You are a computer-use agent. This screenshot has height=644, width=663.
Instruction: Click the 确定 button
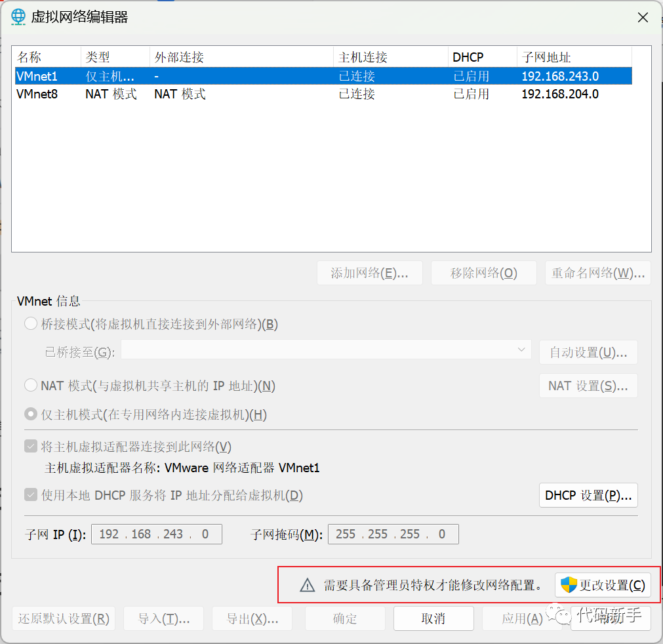(345, 618)
